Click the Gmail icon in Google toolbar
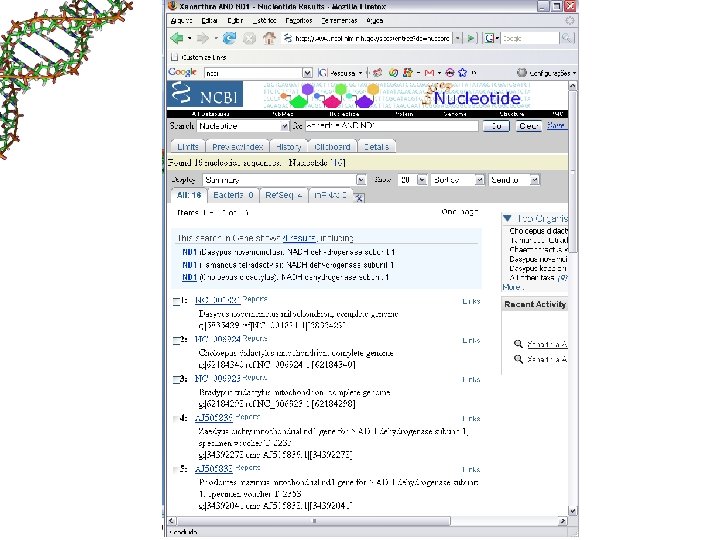This screenshot has height=540, width=720. coord(429,73)
